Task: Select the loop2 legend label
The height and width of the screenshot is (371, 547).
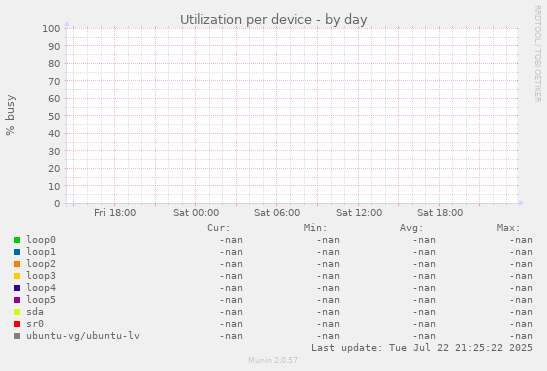Action: (x=41, y=264)
